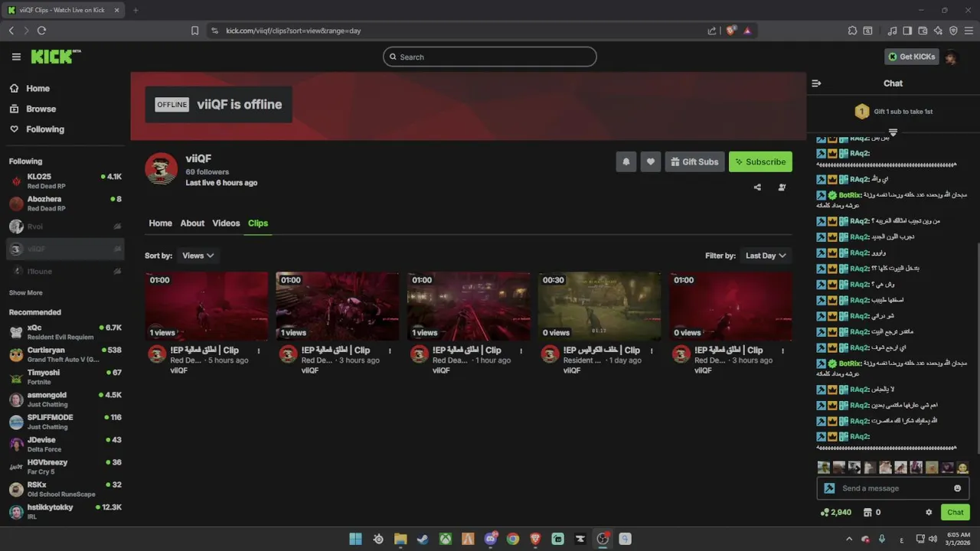Open Following in sidebar

click(37, 129)
